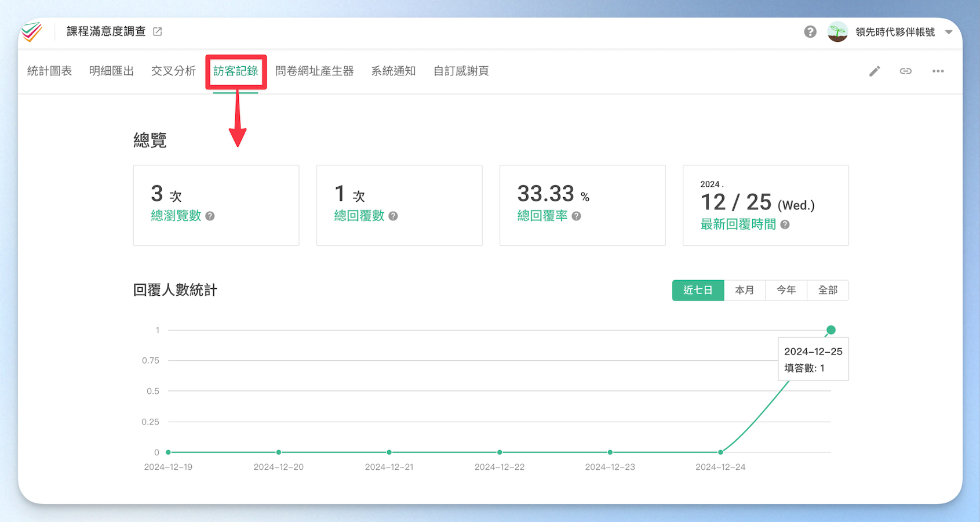This screenshot has height=522, width=980.
Task: Show help for 總回覆數
Action: [394, 216]
